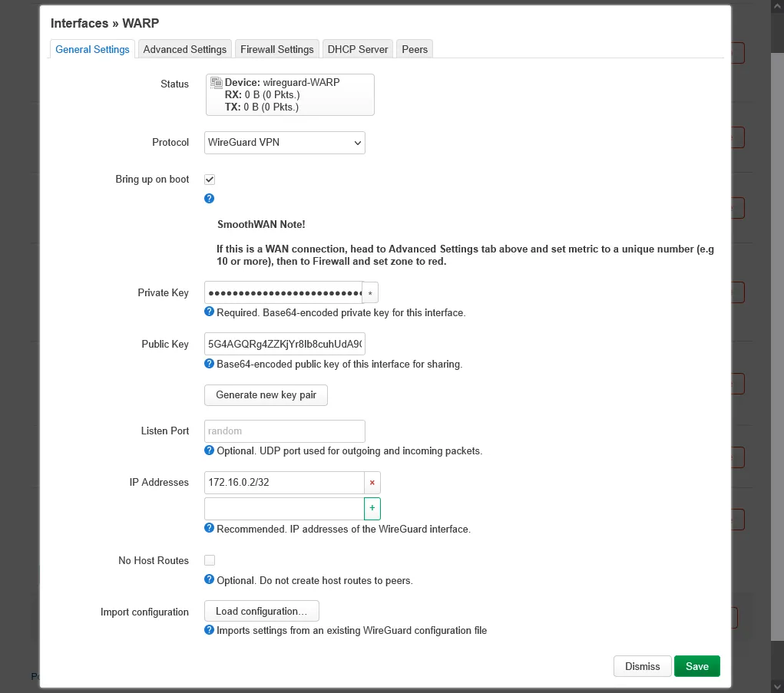Screen dimensions: 784x693
Task: Click the 'Interfaces » WARP' dialog title
Action: 105,23
